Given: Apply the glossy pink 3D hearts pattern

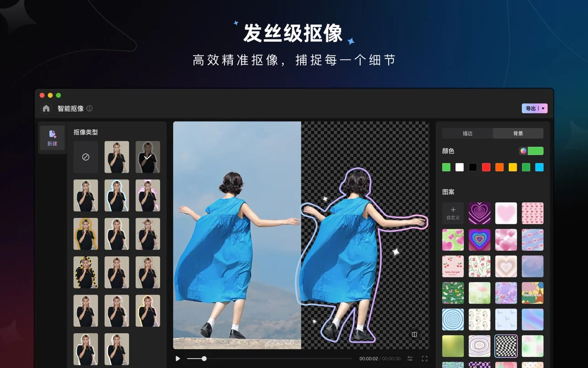Looking at the screenshot, I should point(506,240).
